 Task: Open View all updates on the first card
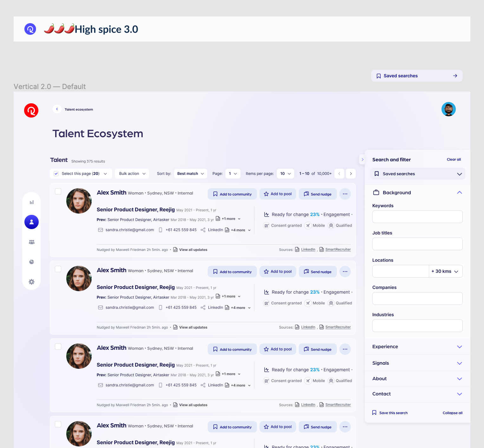(190, 250)
